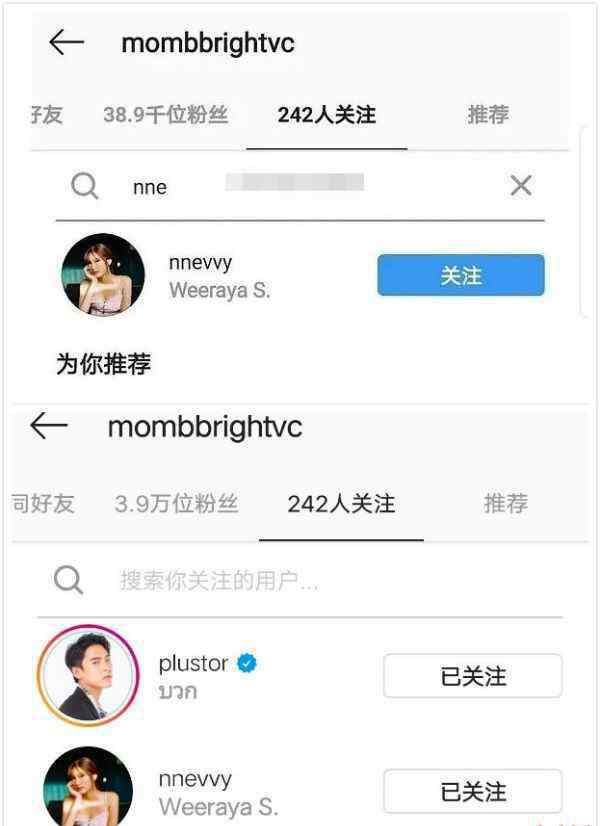Tap the back arrow in the top mombbrightvc header
The image size is (600, 826).
(x=66, y=42)
